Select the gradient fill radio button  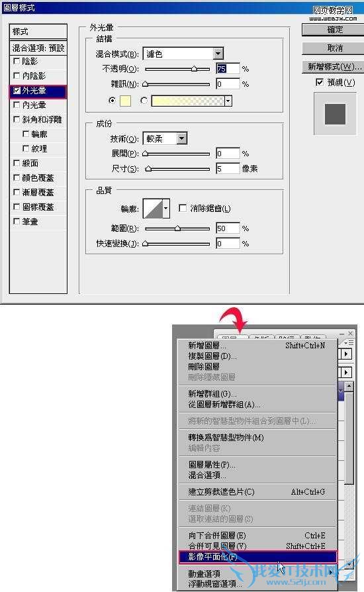click(x=144, y=101)
